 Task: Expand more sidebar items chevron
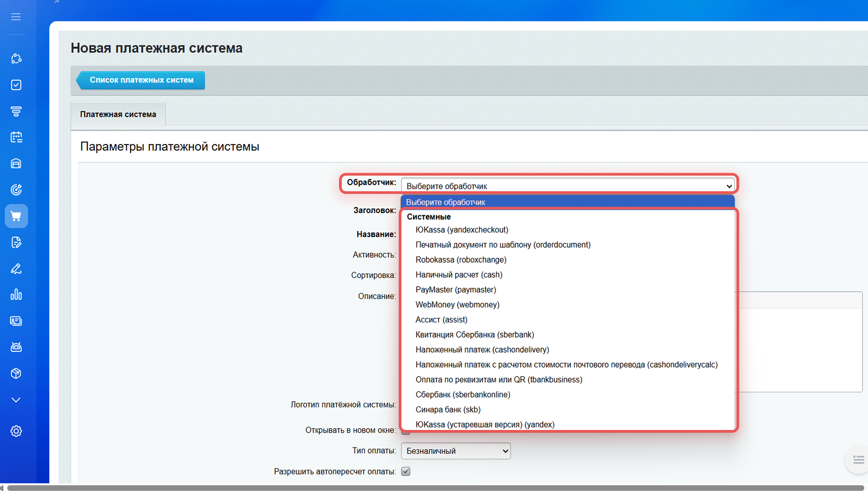click(16, 400)
